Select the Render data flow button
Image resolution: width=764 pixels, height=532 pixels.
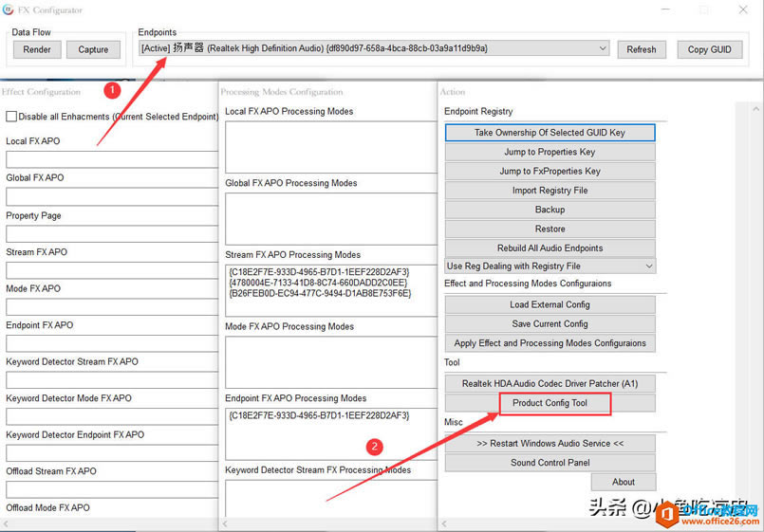coord(37,49)
